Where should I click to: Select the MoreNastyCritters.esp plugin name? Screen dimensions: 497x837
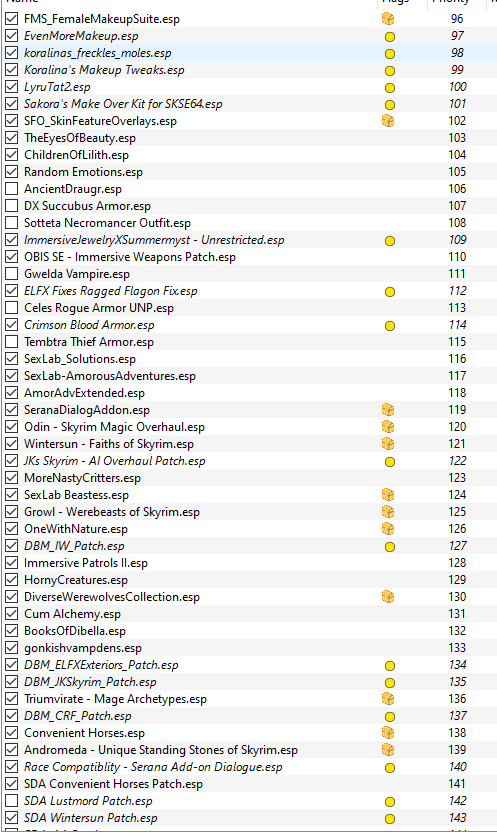click(82, 478)
